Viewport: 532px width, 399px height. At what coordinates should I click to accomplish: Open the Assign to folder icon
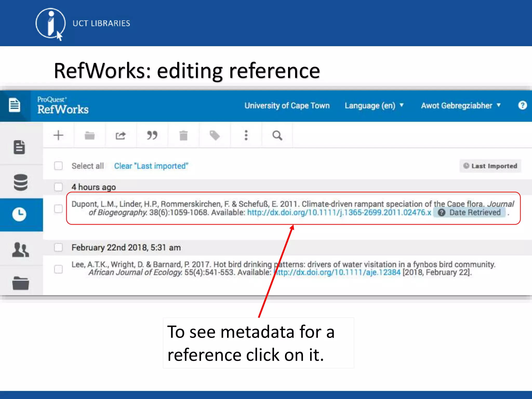pyautogui.click(x=90, y=135)
